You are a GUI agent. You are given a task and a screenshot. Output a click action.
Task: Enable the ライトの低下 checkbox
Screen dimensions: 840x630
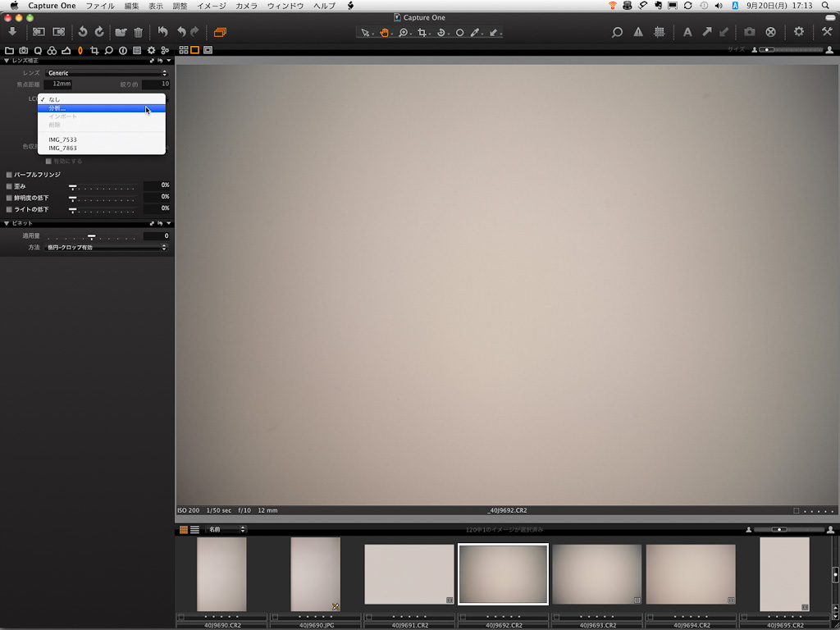coord(10,210)
